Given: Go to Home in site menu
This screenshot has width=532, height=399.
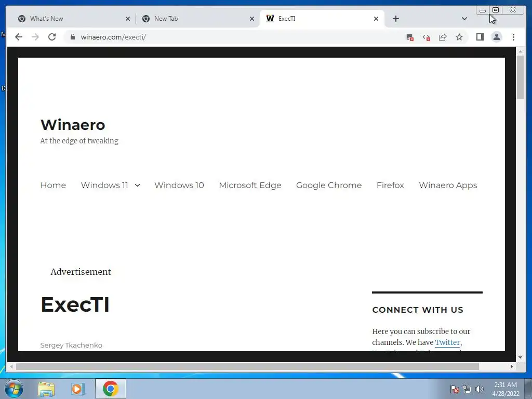Looking at the screenshot, I should pos(53,185).
